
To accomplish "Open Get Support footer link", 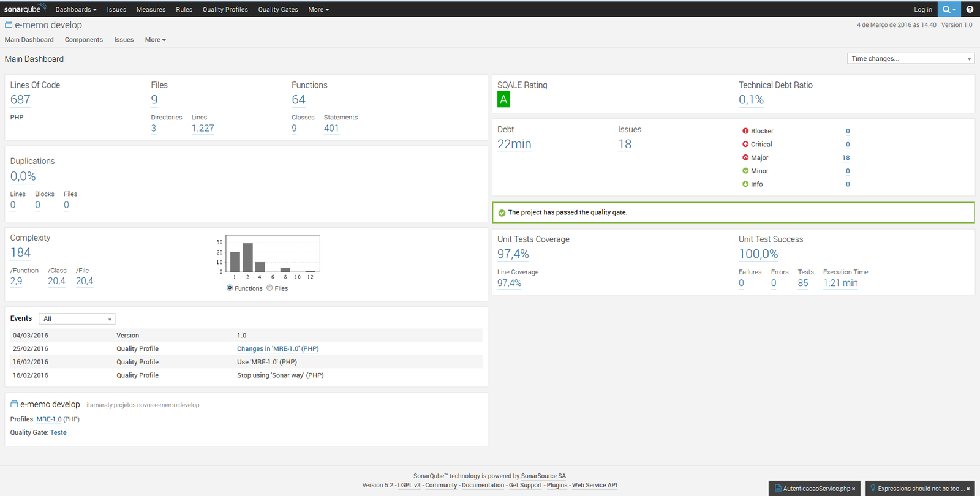I will pos(526,485).
